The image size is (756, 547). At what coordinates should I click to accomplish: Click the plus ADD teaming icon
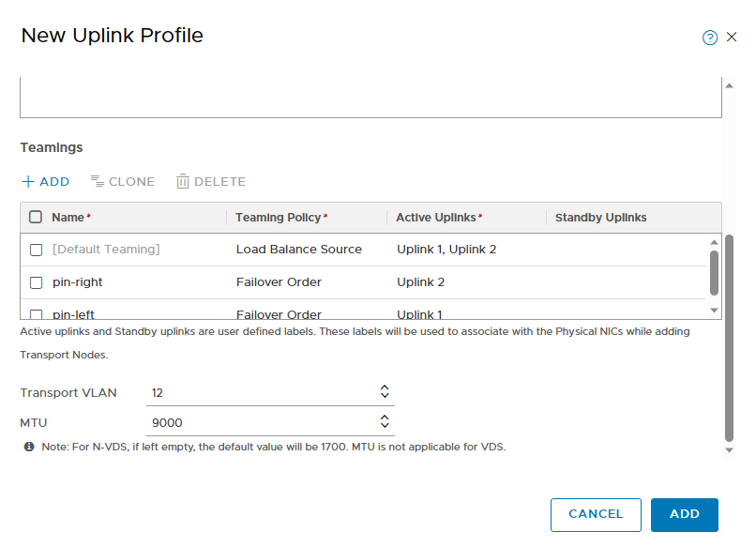pos(28,181)
